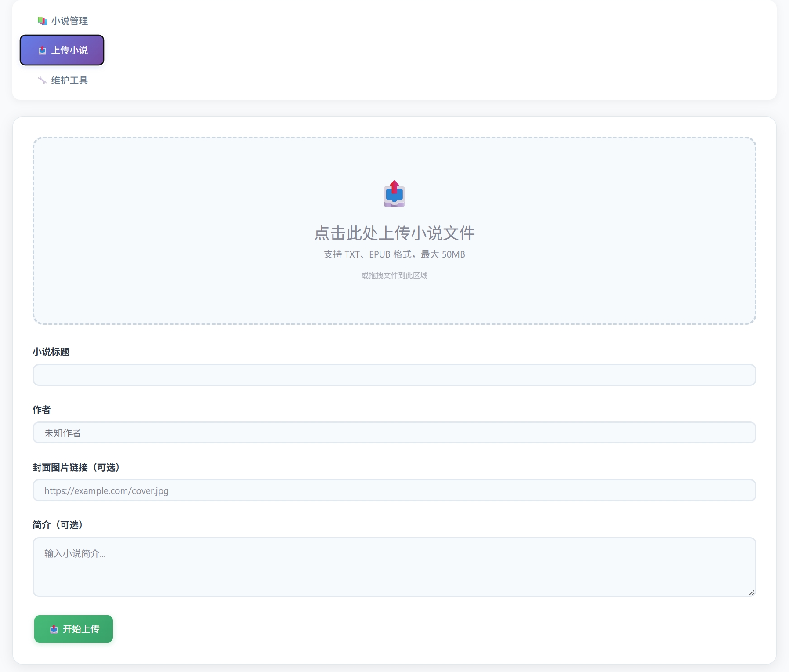The height and width of the screenshot is (672, 789).
Task: Click the 封面图片链接（可选） label
Action: tap(76, 467)
